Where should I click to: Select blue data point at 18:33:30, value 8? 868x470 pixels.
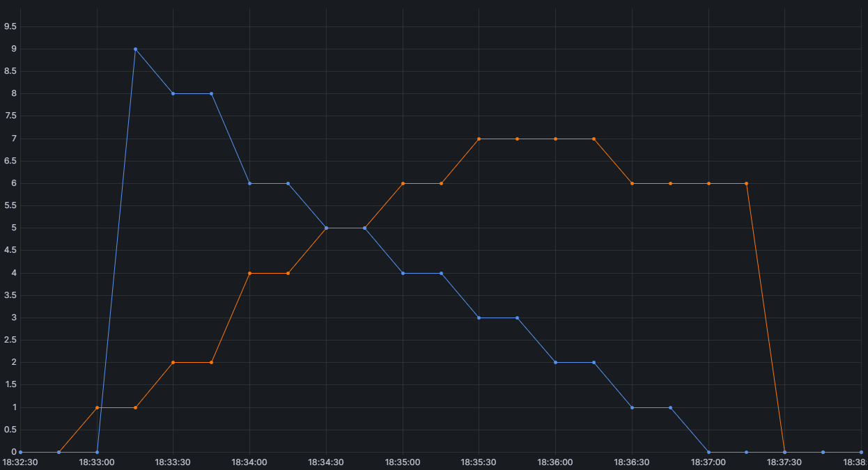point(173,93)
